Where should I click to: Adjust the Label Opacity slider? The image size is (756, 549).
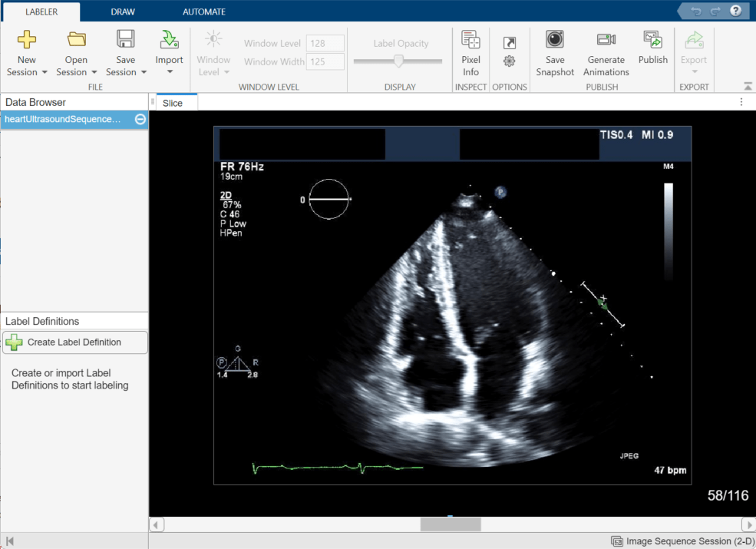tap(398, 60)
